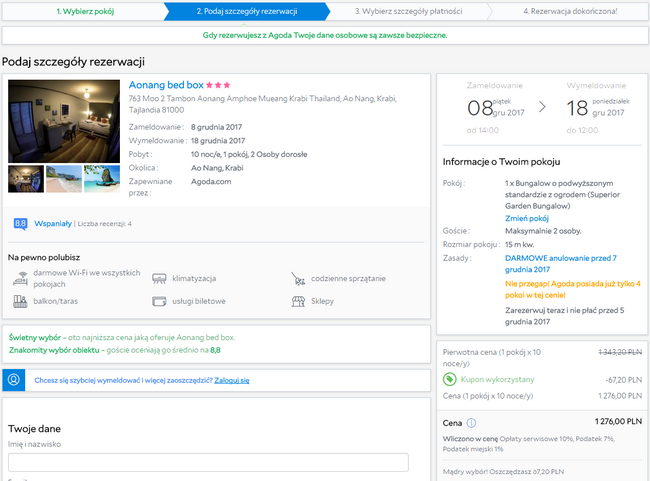
Task: Click the daily cleaning (codzienne sprzątanie) icon
Action: point(298,279)
